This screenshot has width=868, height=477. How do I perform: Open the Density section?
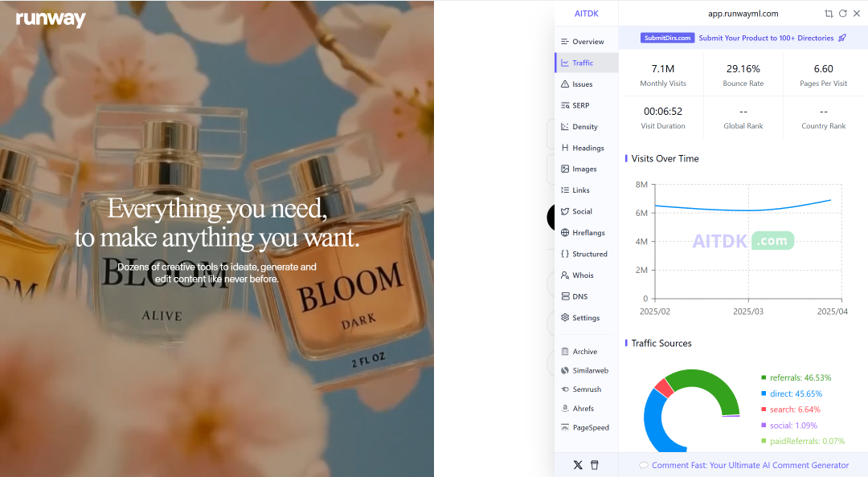(586, 127)
